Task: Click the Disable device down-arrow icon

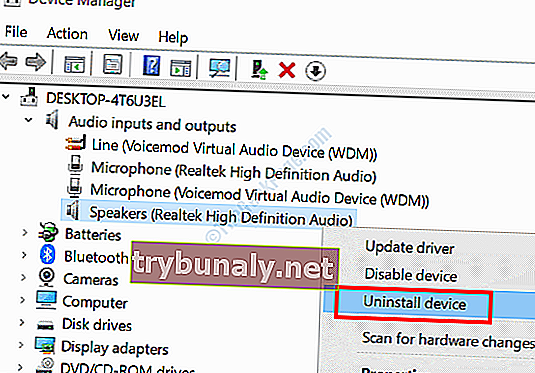Action: (x=315, y=71)
